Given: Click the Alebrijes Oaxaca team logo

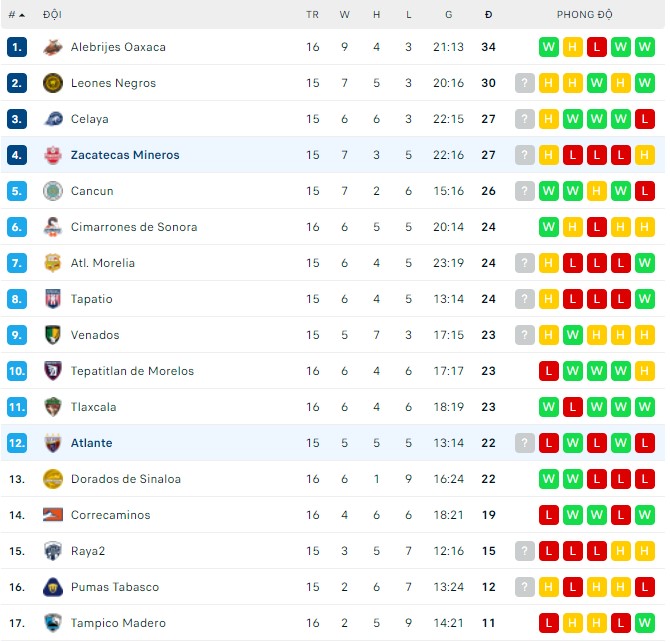Looking at the screenshot, I should [53, 47].
